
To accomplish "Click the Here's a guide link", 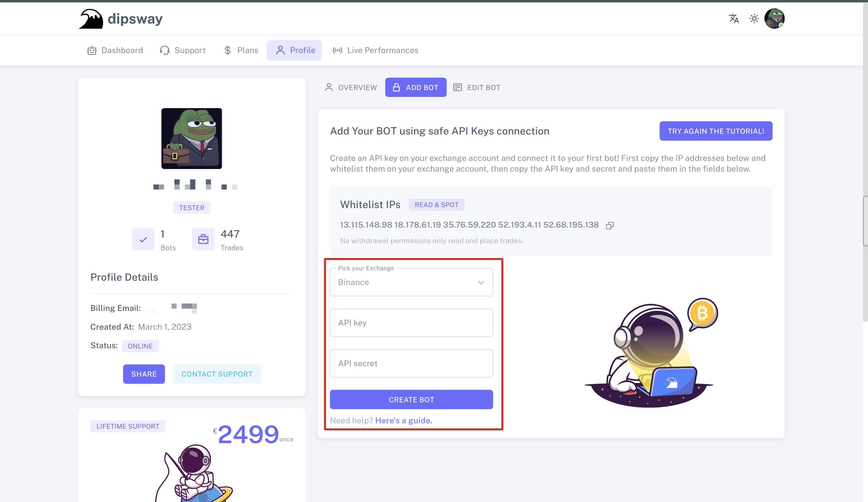I will pos(403,420).
